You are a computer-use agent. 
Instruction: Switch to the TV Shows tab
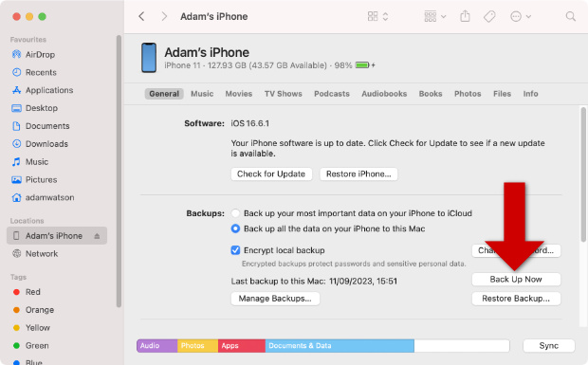coord(284,94)
